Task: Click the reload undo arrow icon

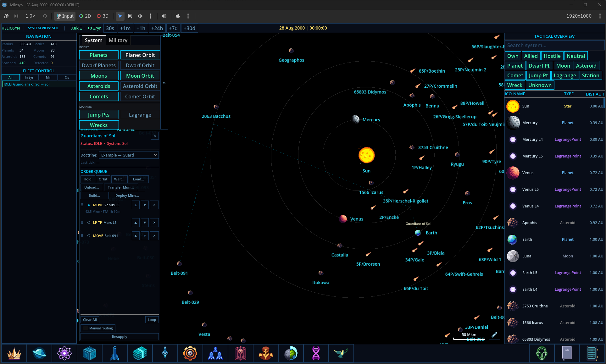Action: pos(45,16)
